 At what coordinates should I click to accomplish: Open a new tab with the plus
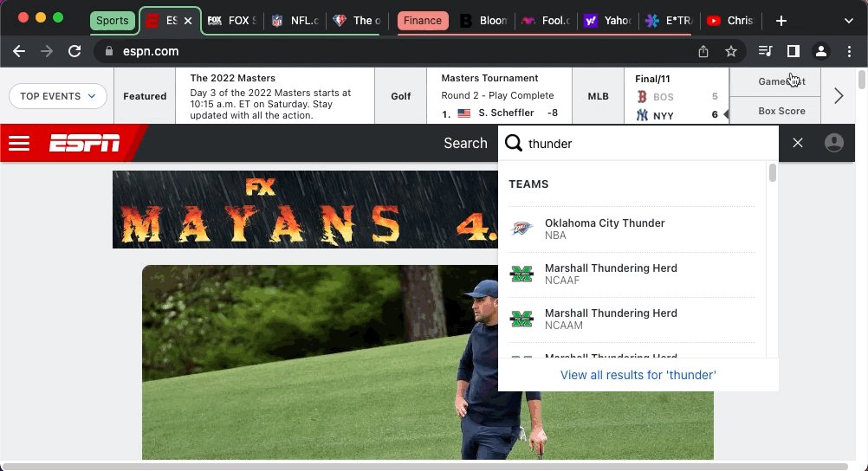pyautogui.click(x=781, y=21)
